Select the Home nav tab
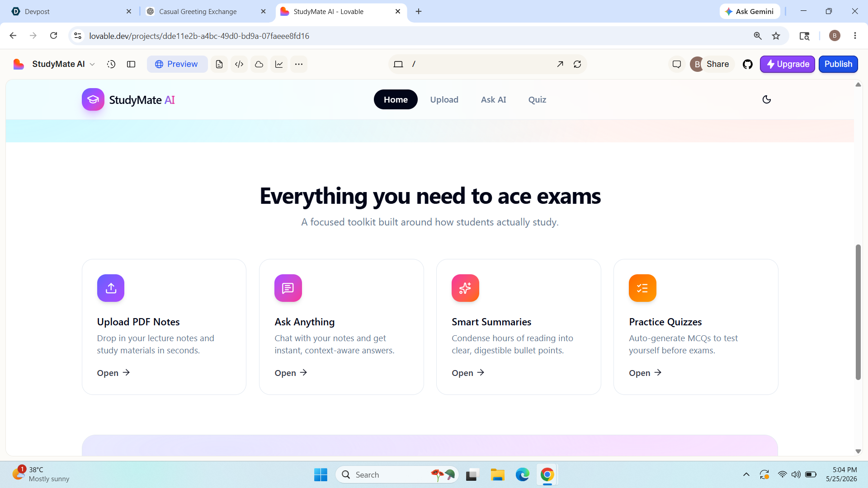The height and width of the screenshot is (488, 868). pos(396,99)
